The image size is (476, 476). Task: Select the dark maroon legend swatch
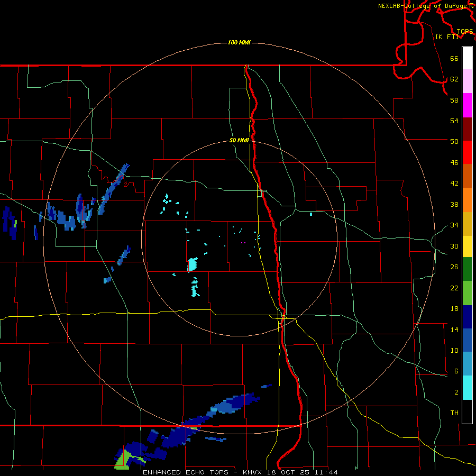tap(467, 129)
